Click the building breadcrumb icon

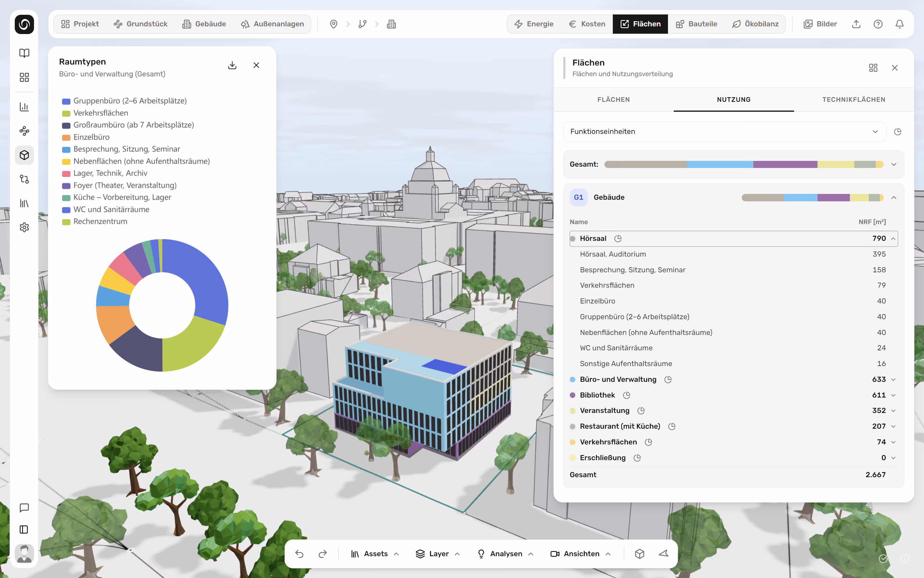tap(391, 24)
